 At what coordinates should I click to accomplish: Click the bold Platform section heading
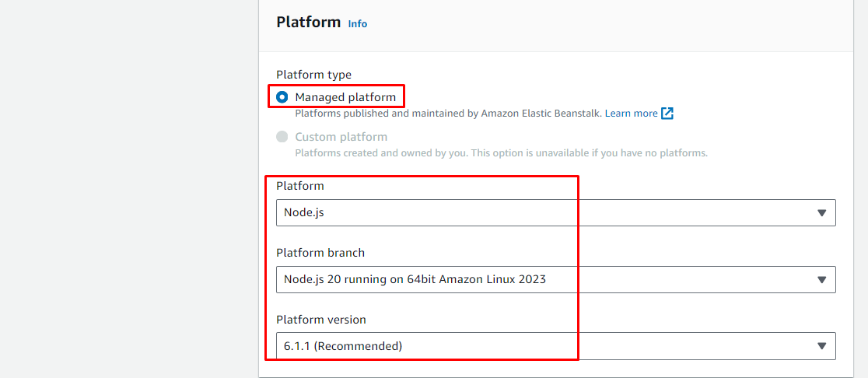tap(308, 23)
